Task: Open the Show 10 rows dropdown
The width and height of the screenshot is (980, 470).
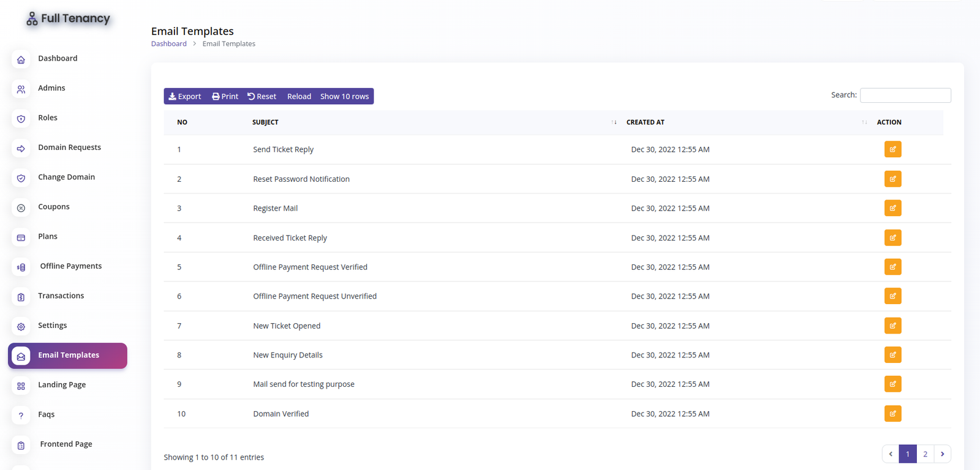Action: tap(344, 97)
